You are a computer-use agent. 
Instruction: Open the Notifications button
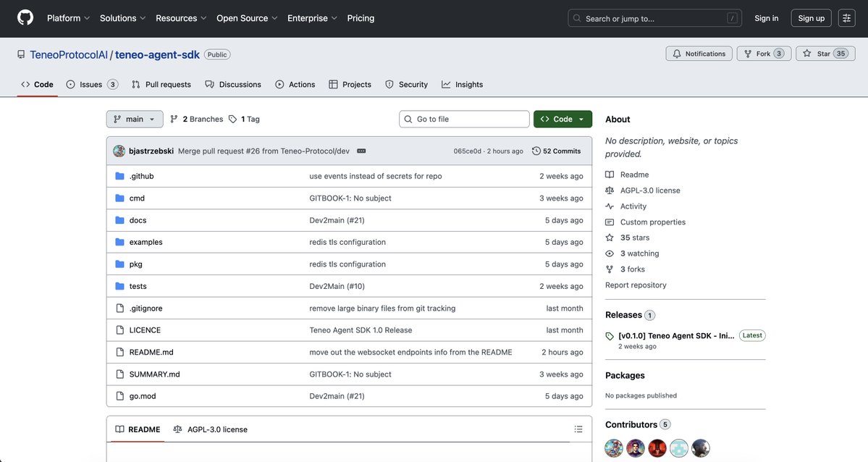point(699,54)
